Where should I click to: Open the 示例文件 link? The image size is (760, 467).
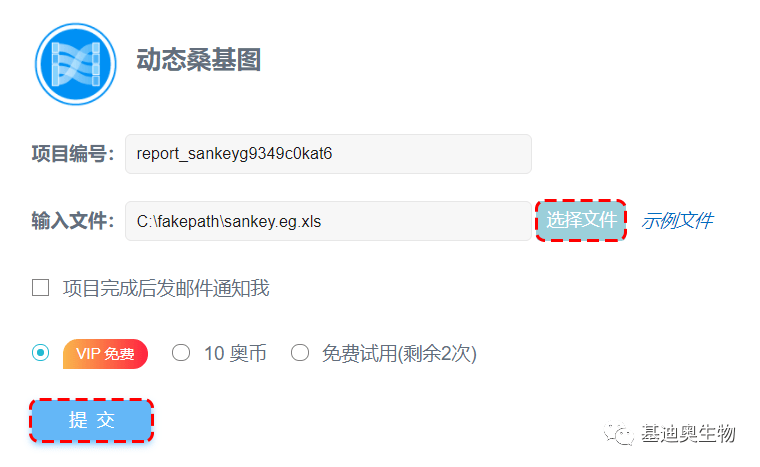pos(677,221)
